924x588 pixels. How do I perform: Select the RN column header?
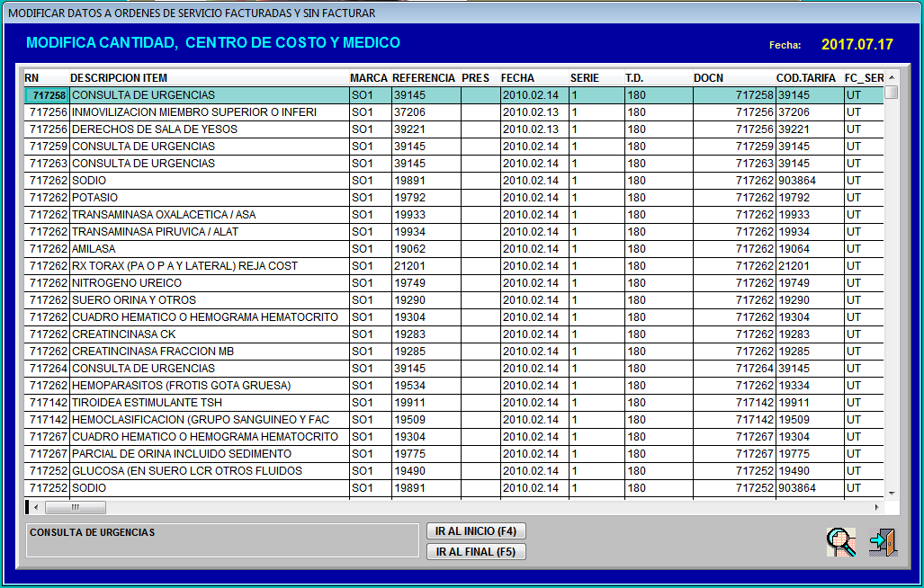click(x=47, y=77)
